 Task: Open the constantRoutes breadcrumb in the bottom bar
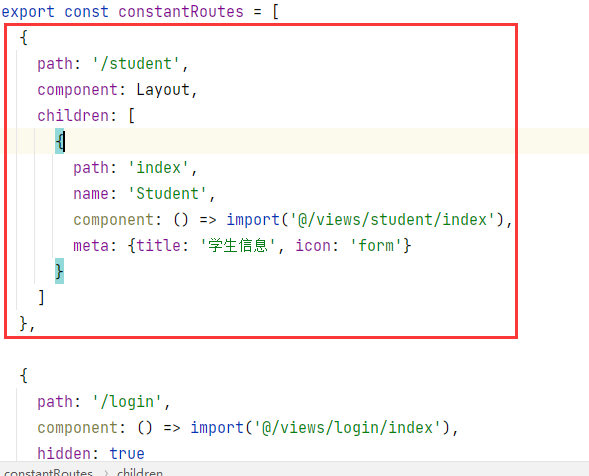(x=48, y=472)
